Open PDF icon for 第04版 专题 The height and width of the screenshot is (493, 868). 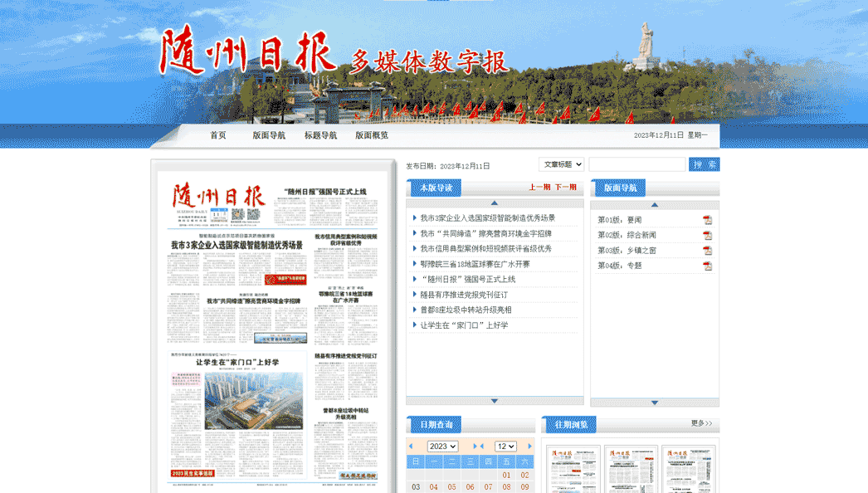tap(708, 266)
